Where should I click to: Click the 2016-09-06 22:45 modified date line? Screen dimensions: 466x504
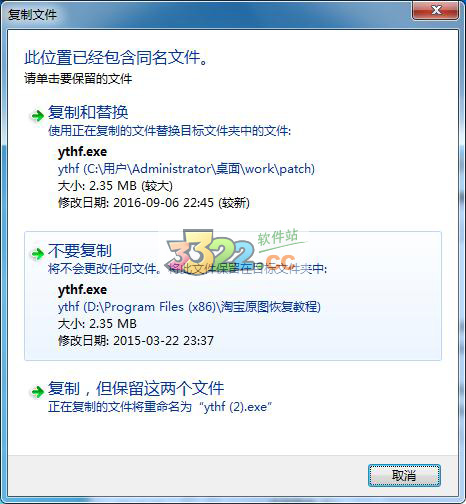(154, 203)
